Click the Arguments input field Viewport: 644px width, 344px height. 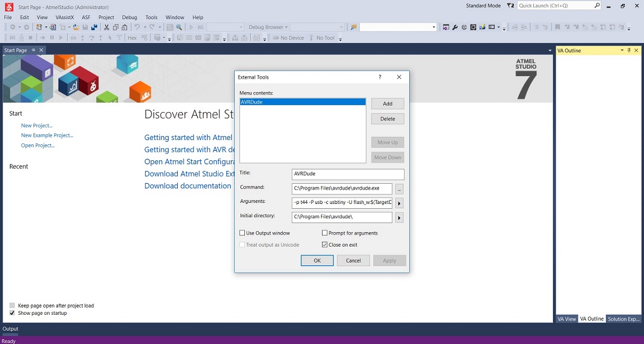tap(342, 203)
